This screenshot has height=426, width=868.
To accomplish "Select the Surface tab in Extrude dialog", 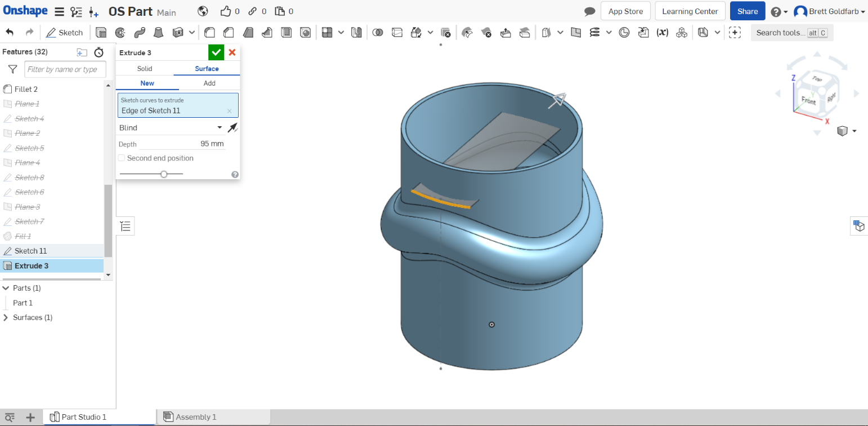I will click(x=206, y=68).
